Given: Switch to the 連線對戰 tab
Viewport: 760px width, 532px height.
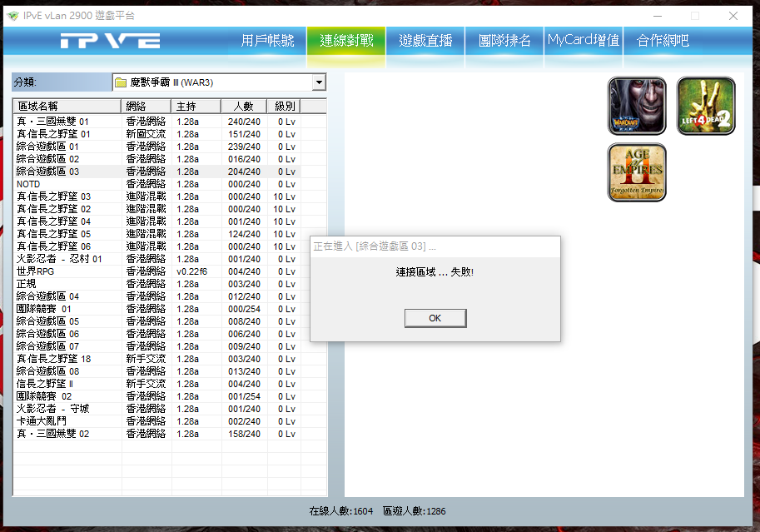Looking at the screenshot, I should [x=346, y=41].
